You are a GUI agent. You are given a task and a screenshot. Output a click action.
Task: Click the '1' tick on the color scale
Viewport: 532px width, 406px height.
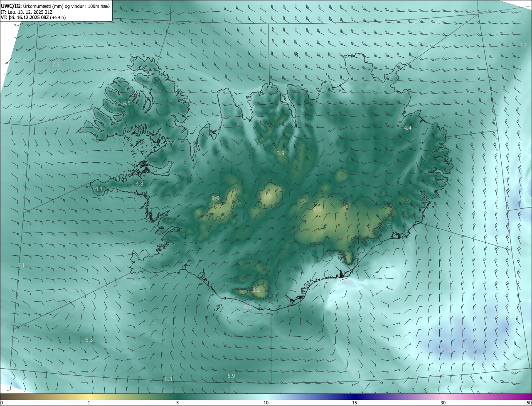(x=89, y=403)
